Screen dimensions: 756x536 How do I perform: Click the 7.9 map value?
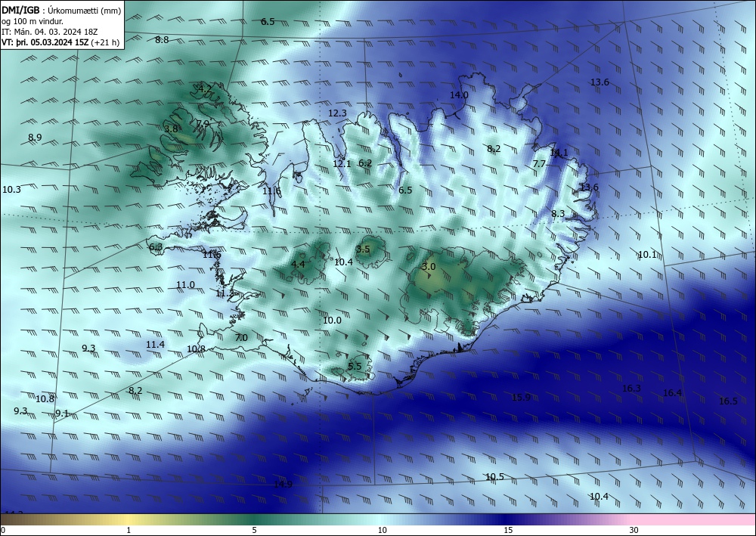[x=203, y=124]
